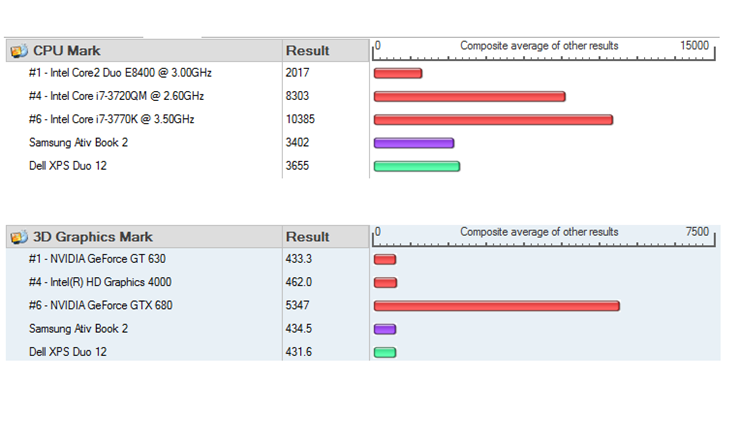Click the red bar for GeForce GTX 680
Screen dimensions: 740x446
[496, 306]
